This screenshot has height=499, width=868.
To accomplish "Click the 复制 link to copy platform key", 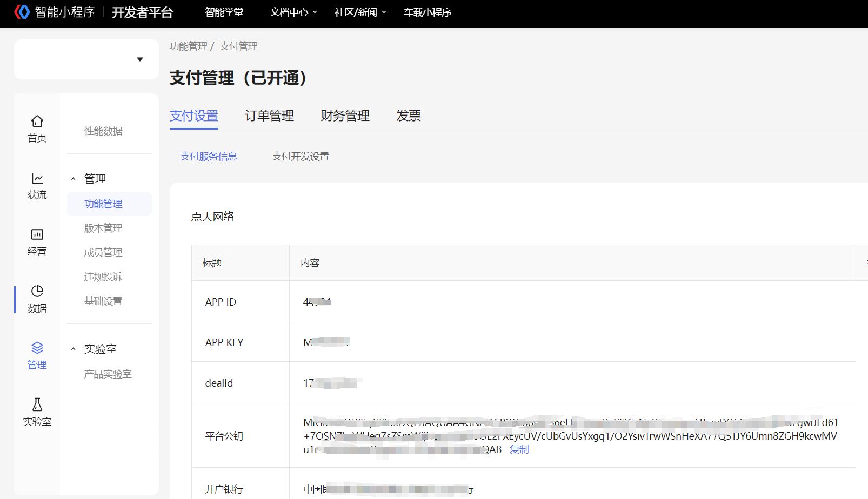I will click(x=519, y=449).
